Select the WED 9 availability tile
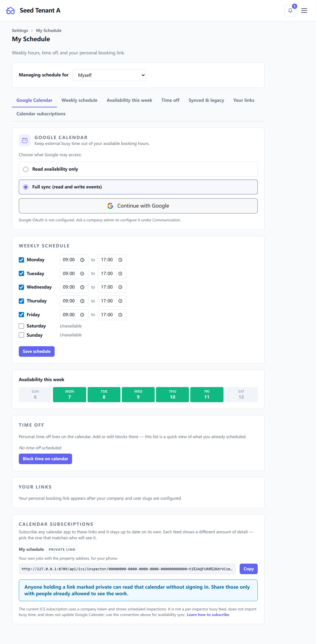This screenshot has height=644, width=316. click(138, 394)
